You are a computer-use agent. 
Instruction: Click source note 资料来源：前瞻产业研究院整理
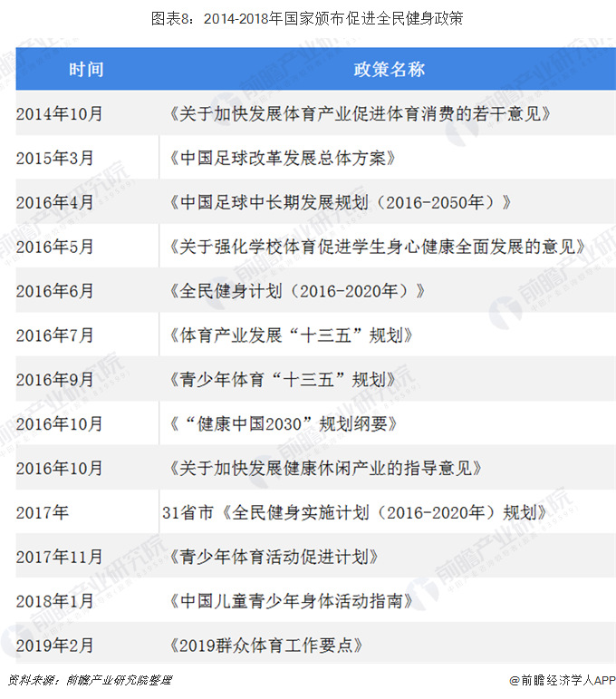pos(90,680)
